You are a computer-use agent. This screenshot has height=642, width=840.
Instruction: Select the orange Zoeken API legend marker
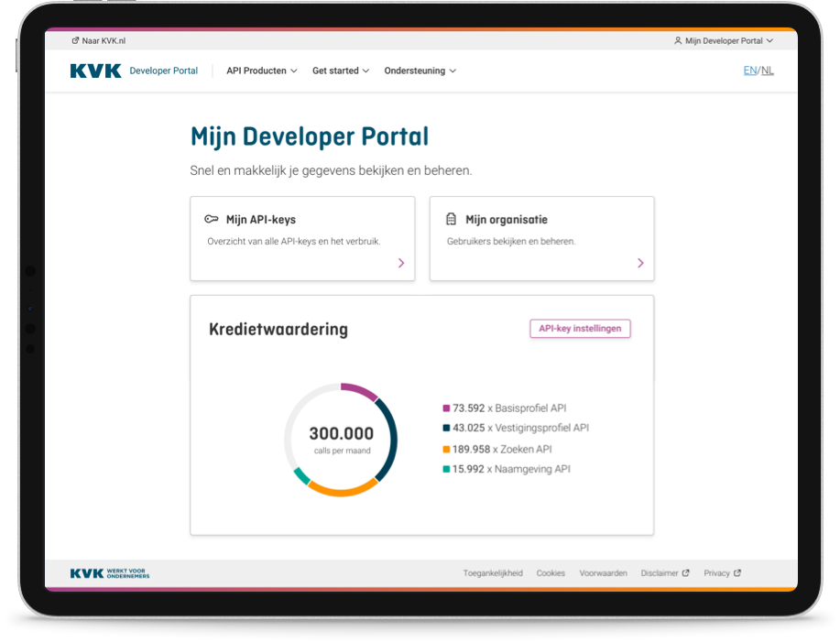tap(445, 448)
